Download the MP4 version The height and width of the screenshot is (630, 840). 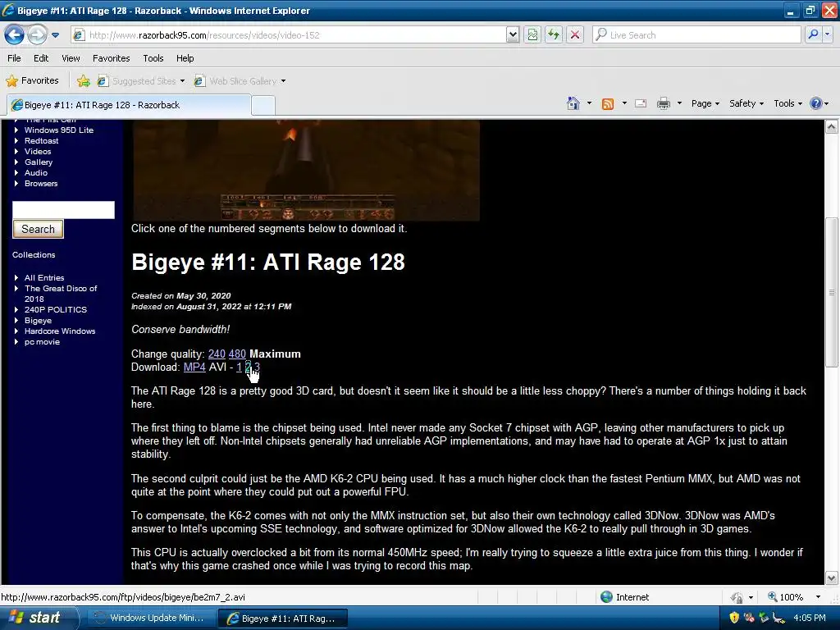pos(194,367)
